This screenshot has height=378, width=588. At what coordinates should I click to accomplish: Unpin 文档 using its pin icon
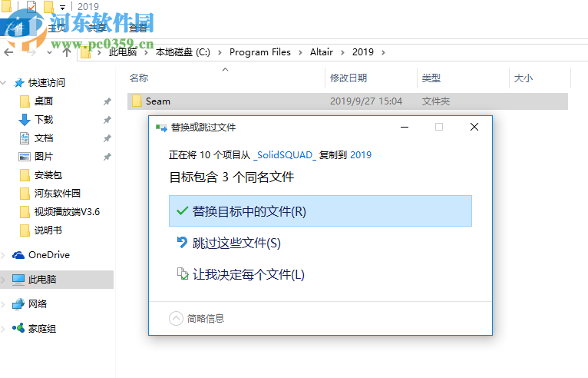point(107,138)
